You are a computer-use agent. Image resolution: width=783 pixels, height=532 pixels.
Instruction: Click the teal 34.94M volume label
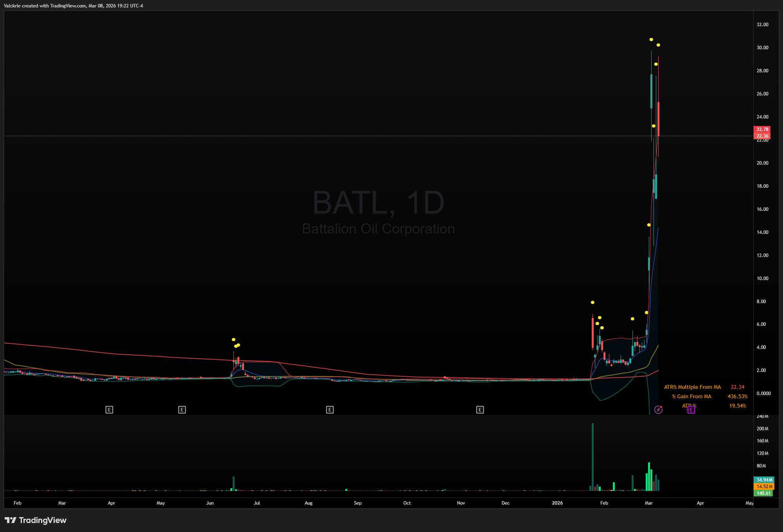point(764,480)
